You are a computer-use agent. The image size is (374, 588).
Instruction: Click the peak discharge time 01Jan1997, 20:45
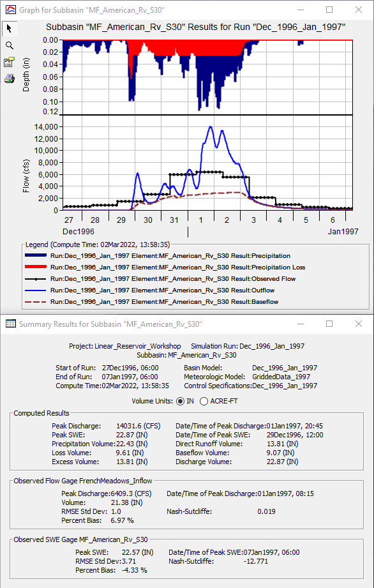[295, 426]
